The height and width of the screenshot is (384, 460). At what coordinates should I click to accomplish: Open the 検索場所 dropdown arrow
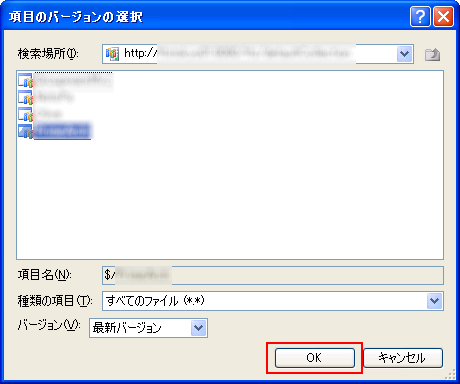click(x=405, y=54)
